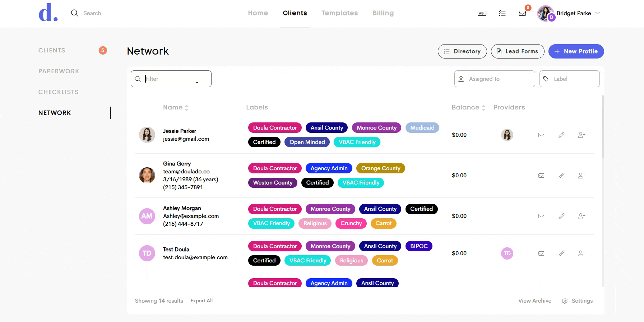
Task: Edit Jessie Parker's profile with pencil icon
Action: point(561,135)
